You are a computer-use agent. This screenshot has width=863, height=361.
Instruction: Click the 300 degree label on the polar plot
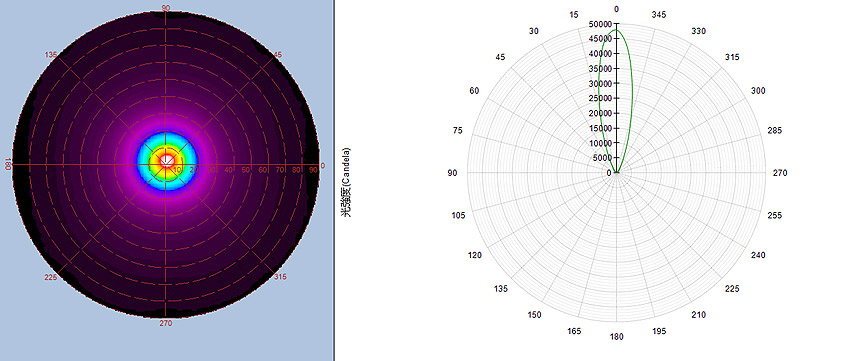pyautogui.click(x=758, y=91)
